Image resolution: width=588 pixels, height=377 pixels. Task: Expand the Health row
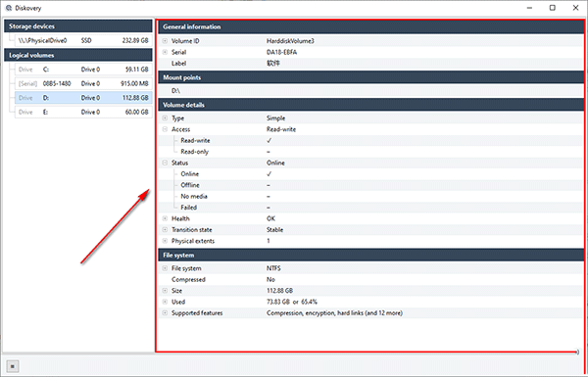pos(165,218)
